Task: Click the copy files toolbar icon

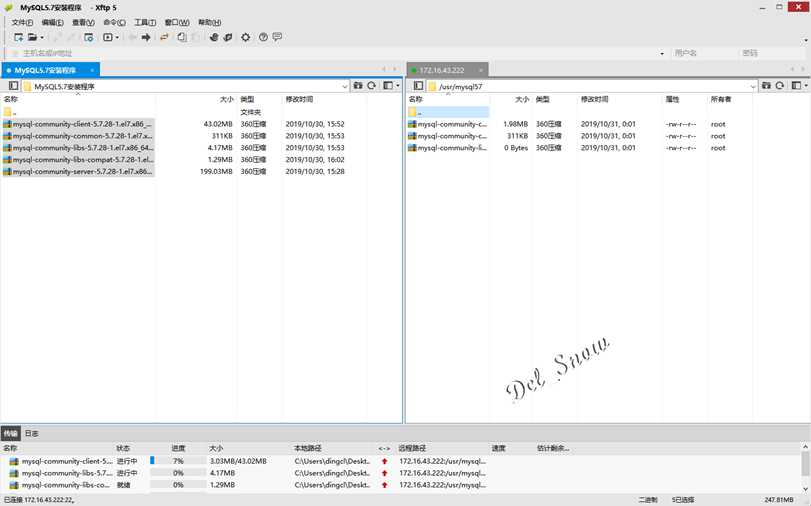Action: [182, 37]
